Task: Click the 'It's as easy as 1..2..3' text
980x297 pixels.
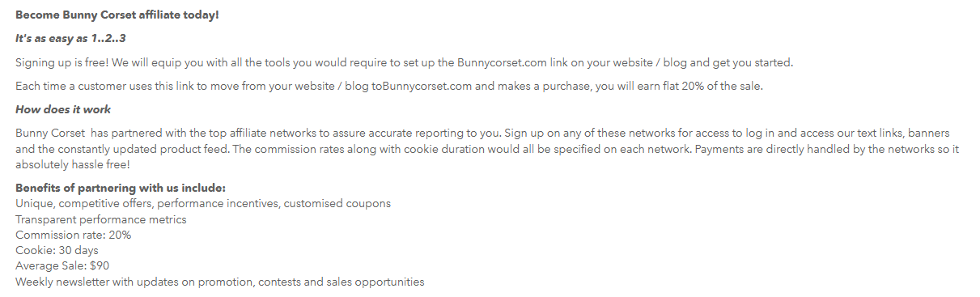Action: coord(70,39)
